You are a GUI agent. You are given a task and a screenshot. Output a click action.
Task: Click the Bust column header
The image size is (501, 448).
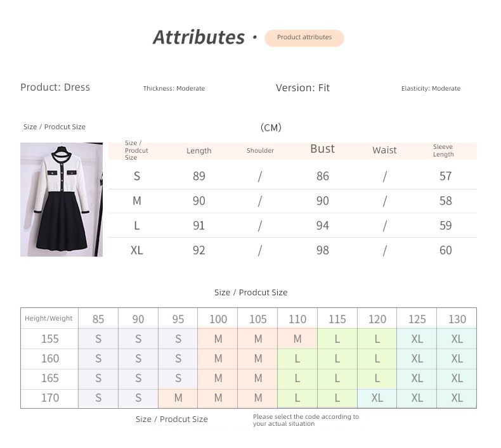322,149
